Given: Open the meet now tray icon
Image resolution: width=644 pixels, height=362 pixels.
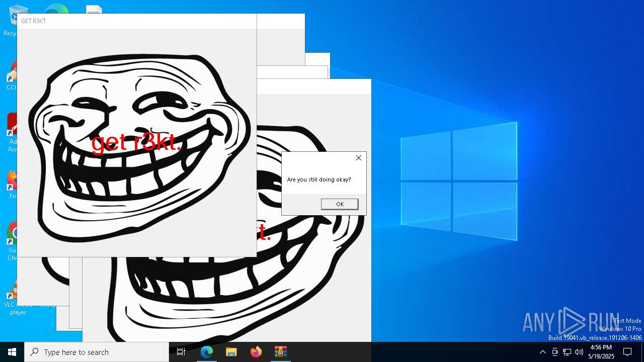Looking at the screenshot, I should [555, 352].
